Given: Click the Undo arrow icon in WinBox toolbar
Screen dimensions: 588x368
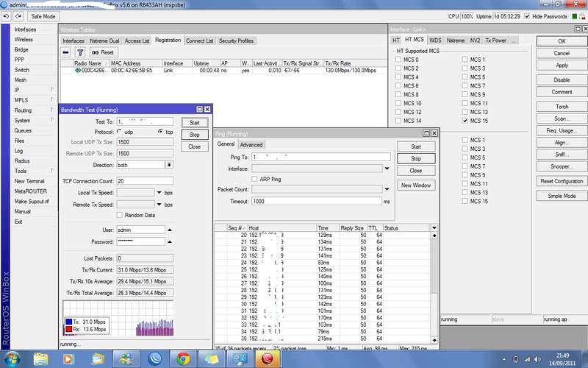Looking at the screenshot, I should 6,16.
